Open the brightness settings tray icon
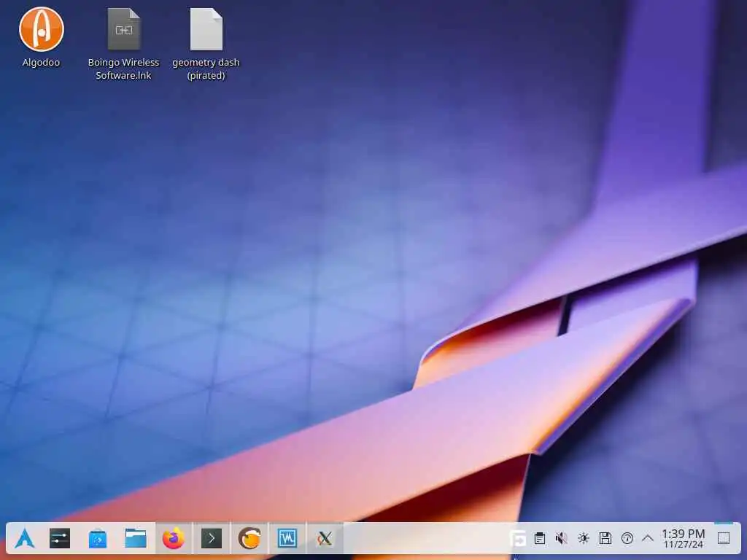This screenshot has width=747, height=560. pyautogui.click(x=584, y=539)
